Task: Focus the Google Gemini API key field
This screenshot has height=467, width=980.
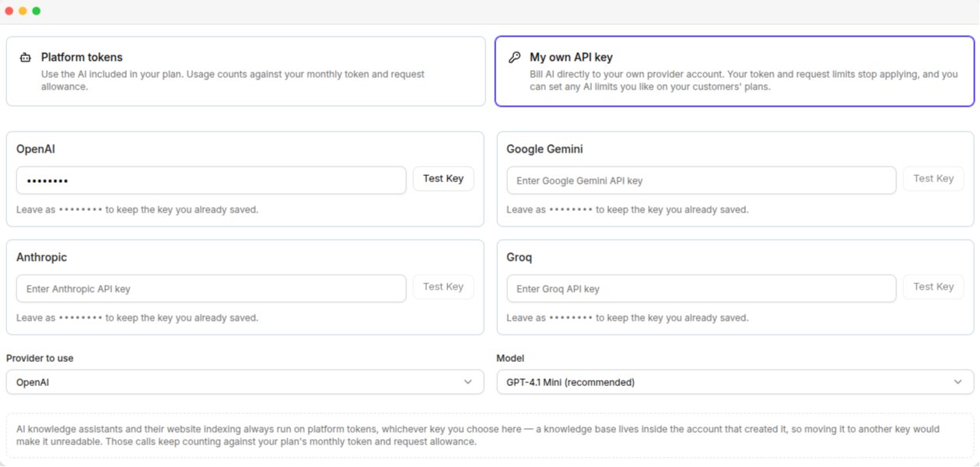Action: click(x=702, y=181)
